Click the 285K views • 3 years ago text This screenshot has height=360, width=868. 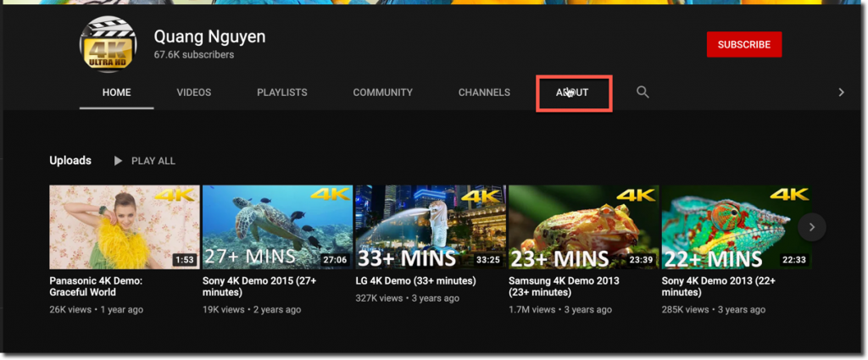(x=714, y=310)
